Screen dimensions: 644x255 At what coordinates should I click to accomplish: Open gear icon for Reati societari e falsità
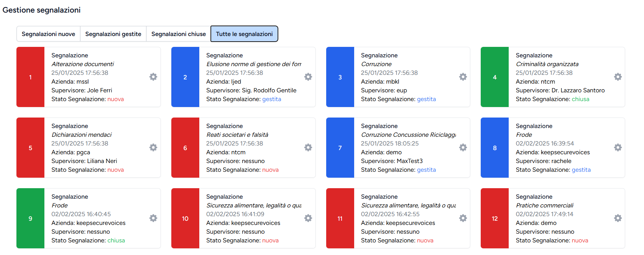click(308, 148)
